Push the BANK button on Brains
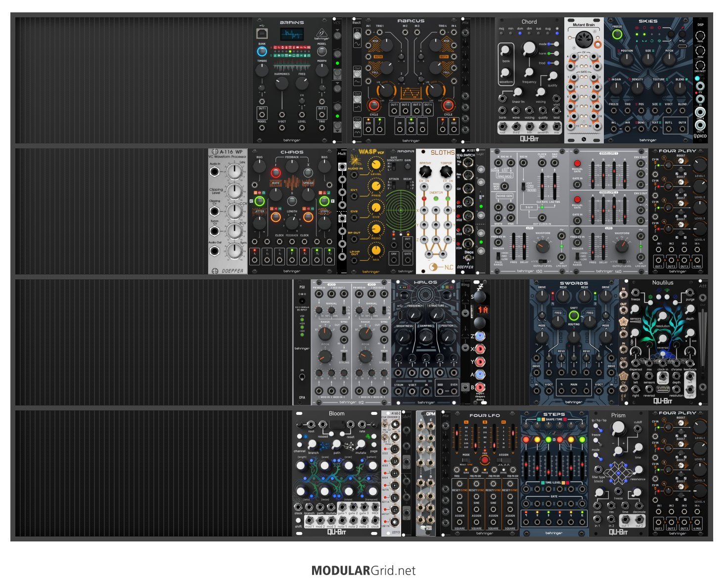728x581 pixels. (x=262, y=51)
